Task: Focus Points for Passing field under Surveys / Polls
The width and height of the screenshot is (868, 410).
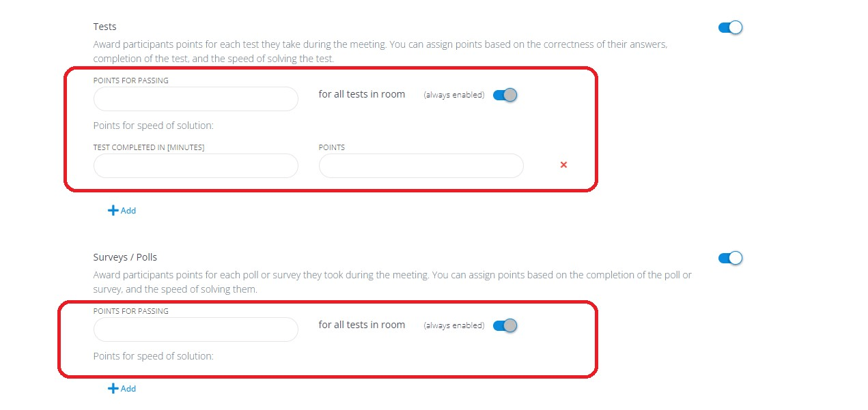Action: 196,330
